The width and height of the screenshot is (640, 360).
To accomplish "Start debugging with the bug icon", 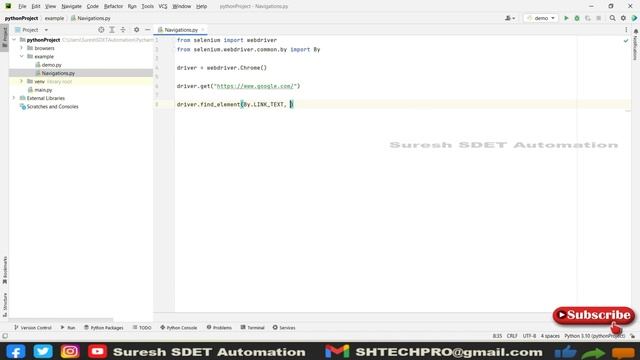I will click(577, 18).
